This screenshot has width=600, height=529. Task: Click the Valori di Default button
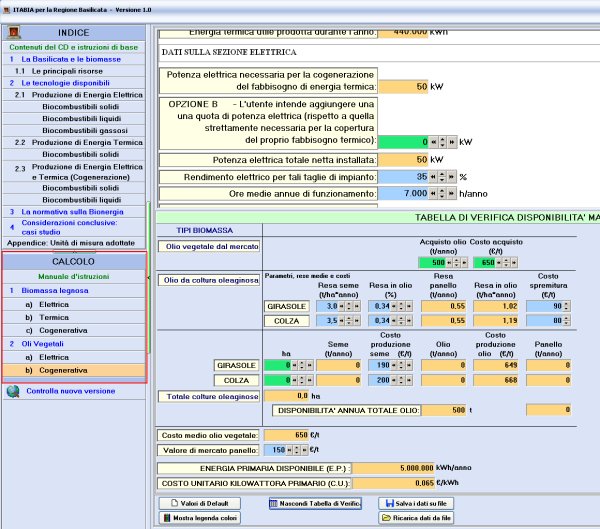pyautogui.click(x=200, y=503)
